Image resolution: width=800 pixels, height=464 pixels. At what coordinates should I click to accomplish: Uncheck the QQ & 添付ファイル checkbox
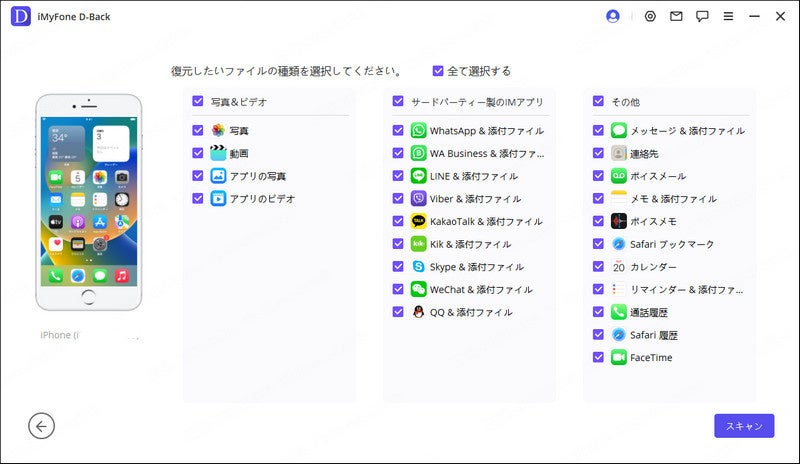(x=398, y=311)
